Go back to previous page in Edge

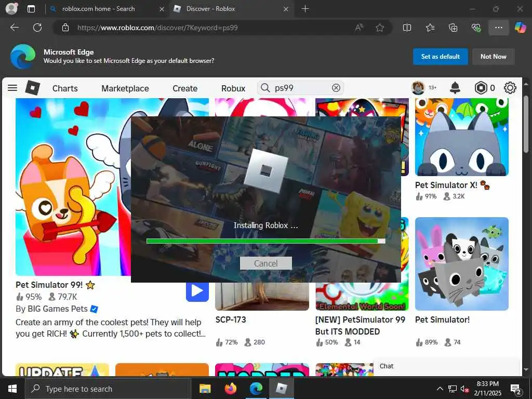[14, 28]
